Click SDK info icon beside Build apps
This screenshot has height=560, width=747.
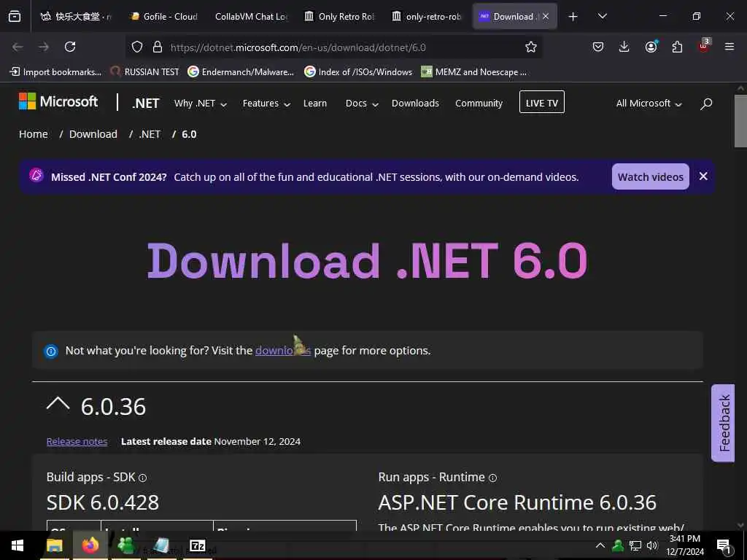[142, 478]
